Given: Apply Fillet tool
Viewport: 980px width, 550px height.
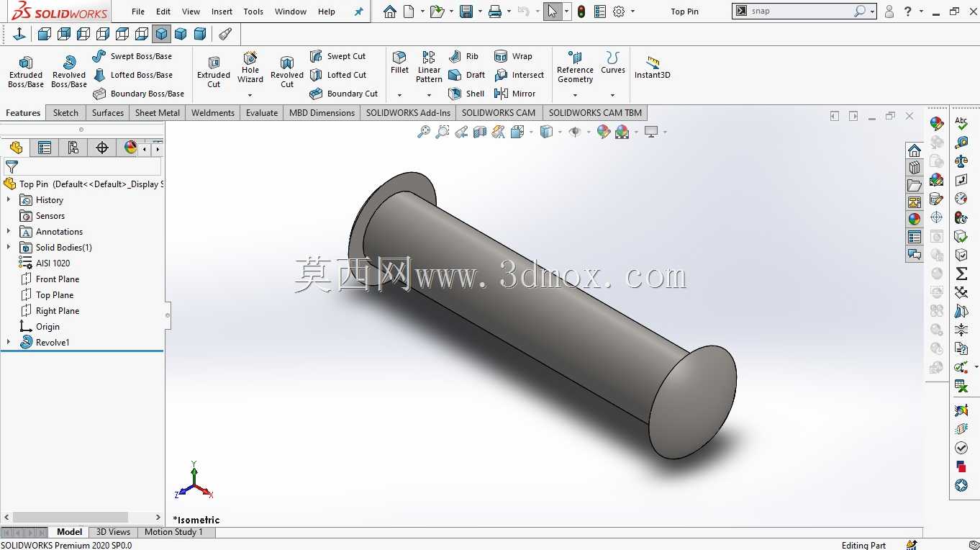Looking at the screenshot, I should tap(399, 63).
